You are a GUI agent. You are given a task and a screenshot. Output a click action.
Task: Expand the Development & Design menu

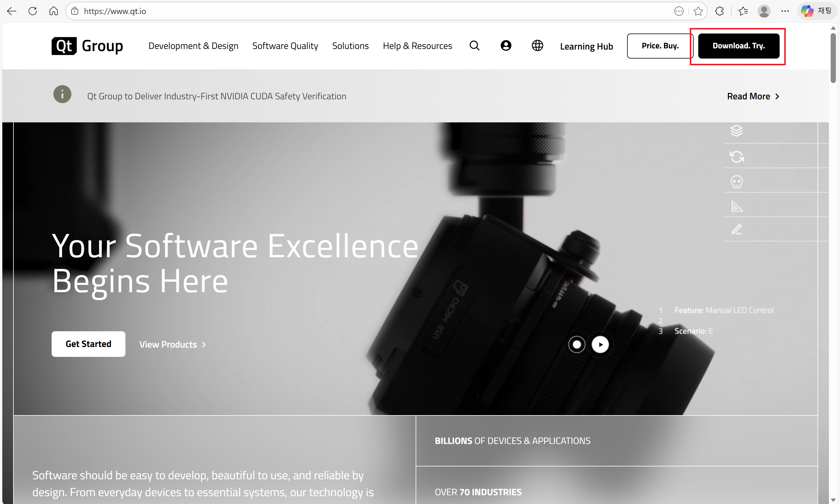coord(193,46)
